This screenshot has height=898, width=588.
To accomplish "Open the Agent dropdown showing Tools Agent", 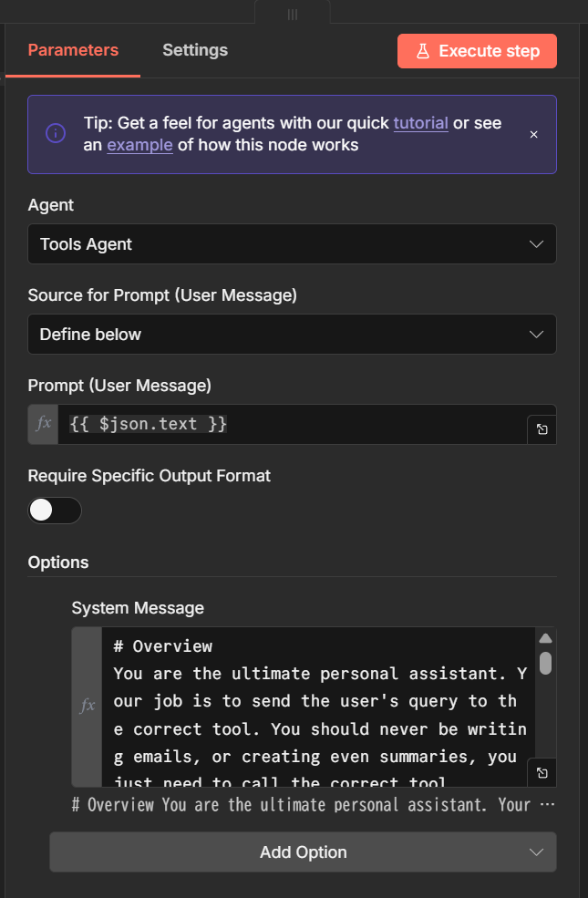I will (x=292, y=244).
